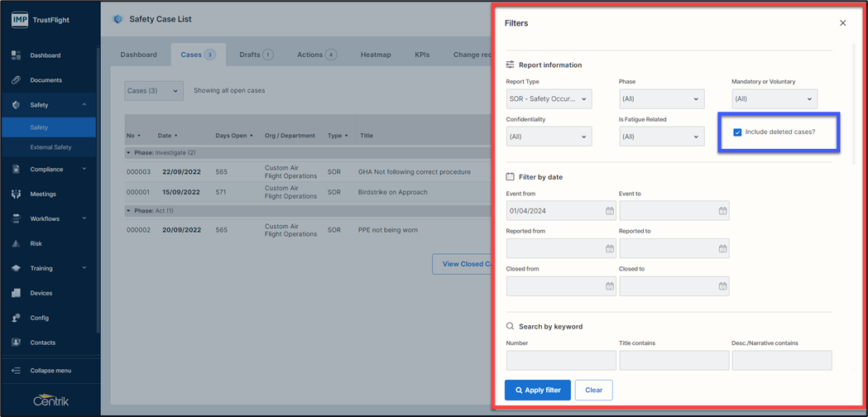Image resolution: width=868 pixels, height=417 pixels.
Task: Switch to the Drafts tab
Action: click(256, 55)
